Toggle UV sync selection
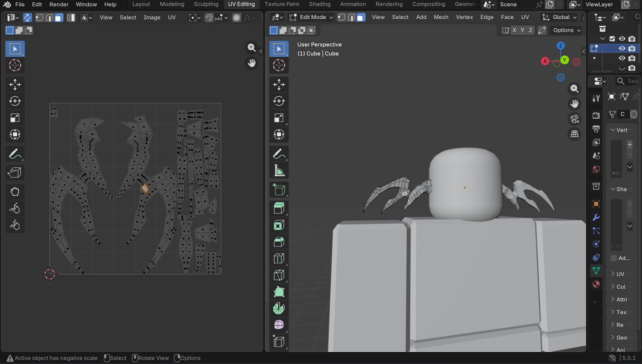642x364 pixels. pyautogui.click(x=27, y=17)
